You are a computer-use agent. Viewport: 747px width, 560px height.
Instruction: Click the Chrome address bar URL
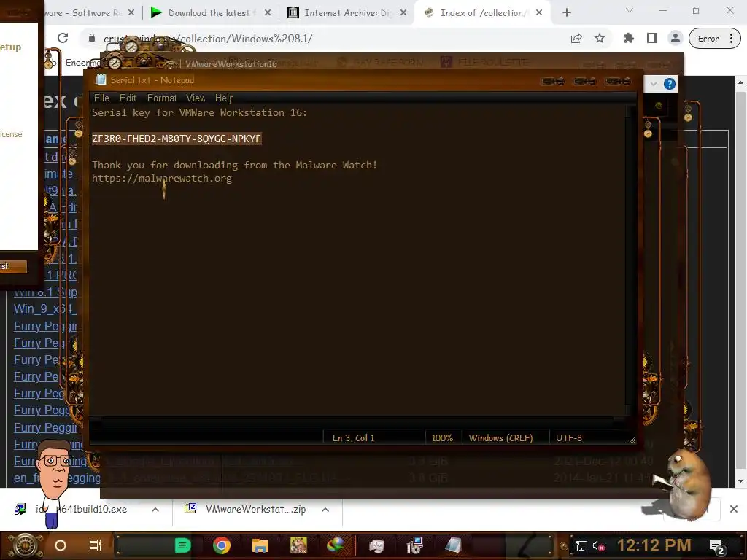point(208,39)
